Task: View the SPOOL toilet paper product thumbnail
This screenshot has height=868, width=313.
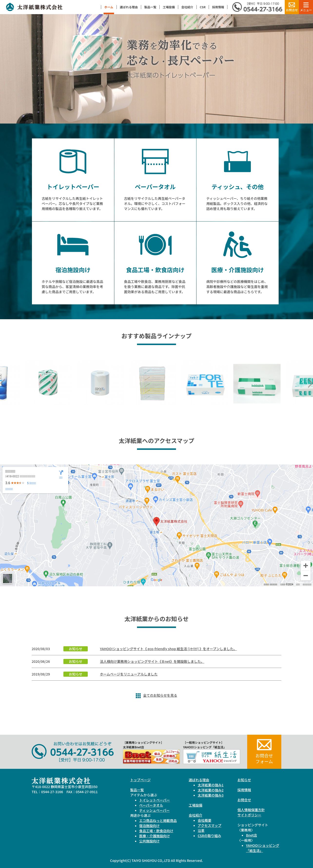Action: tap(100, 383)
